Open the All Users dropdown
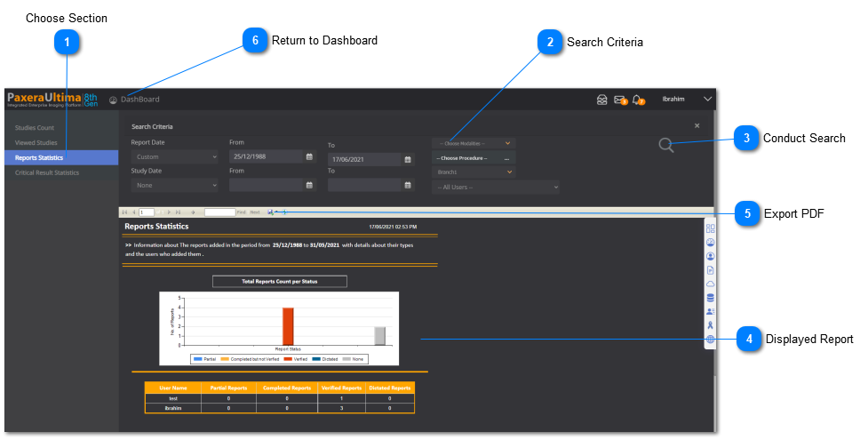Screen dimensions: 868x440 pos(495,187)
